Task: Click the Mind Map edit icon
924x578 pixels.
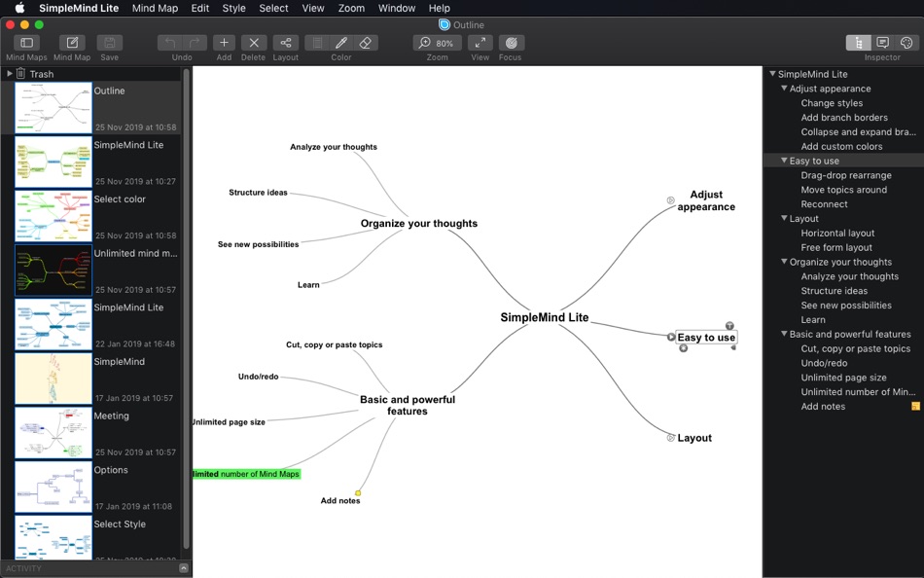Action: tap(72, 43)
